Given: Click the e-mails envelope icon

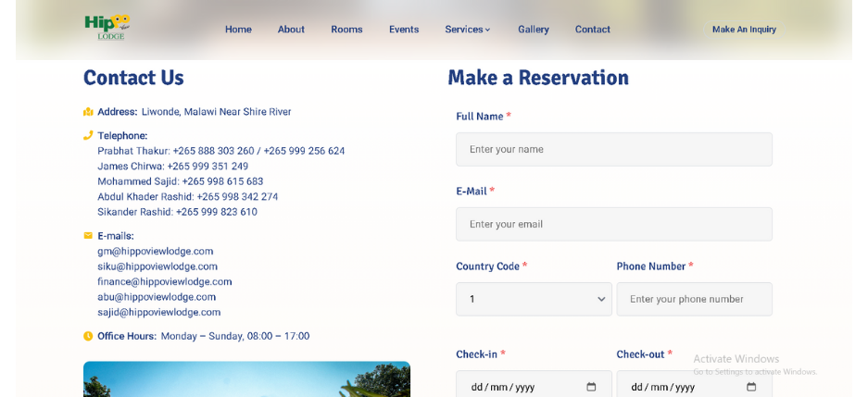Looking at the screenshot, I should [x=88, y=236].
